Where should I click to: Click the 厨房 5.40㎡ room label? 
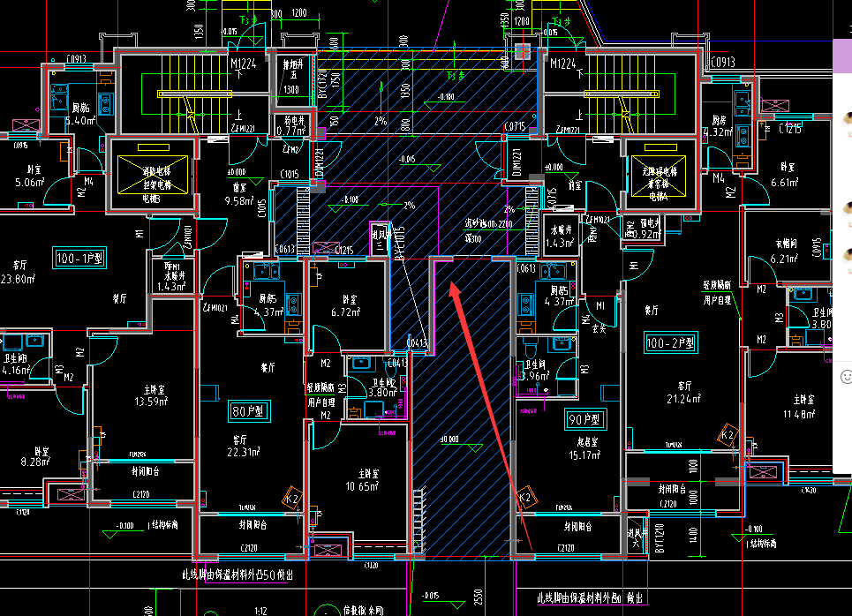80,114
